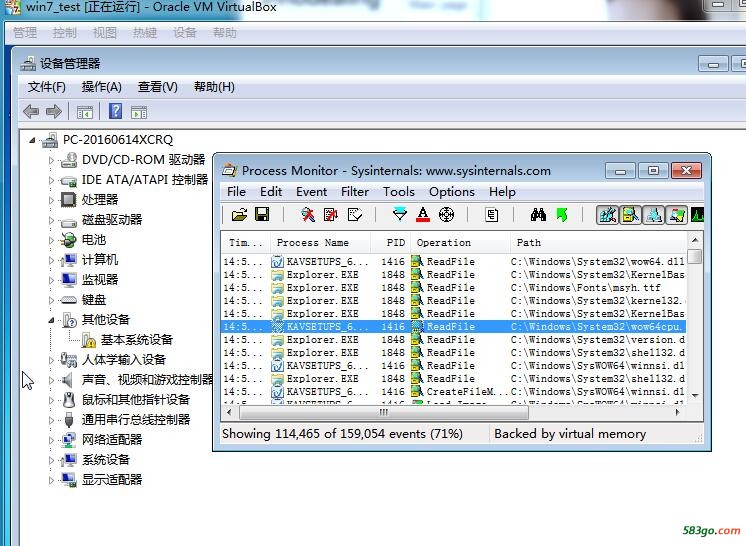Open Device Manager 操作(A) menu

tap(101, 87)
